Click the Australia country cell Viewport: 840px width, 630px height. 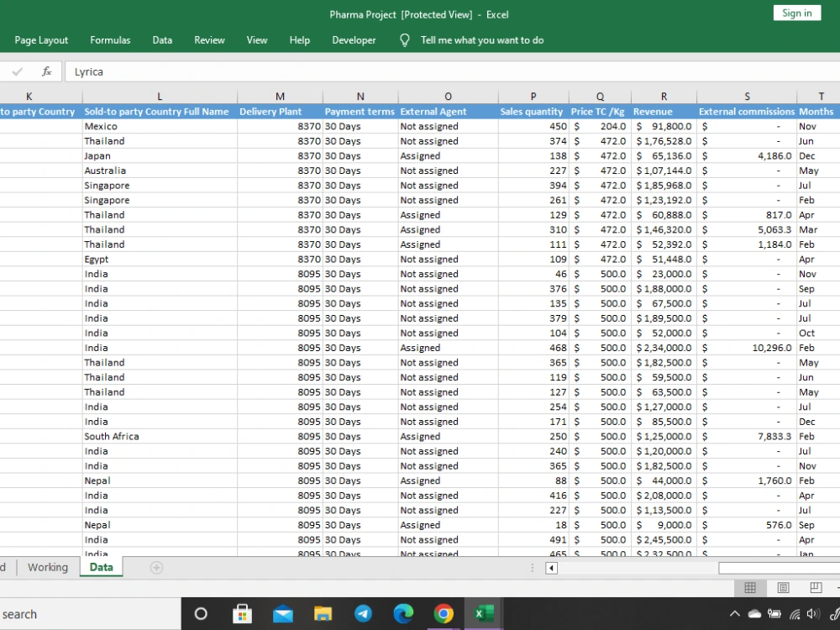tap(160, 171)
